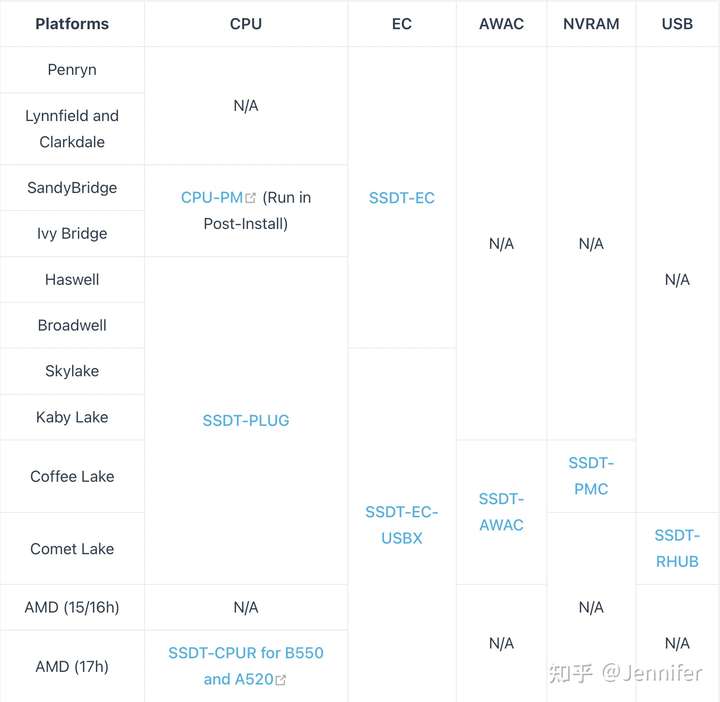Click the Comet Lake platform cell

[x=72, y=549]
